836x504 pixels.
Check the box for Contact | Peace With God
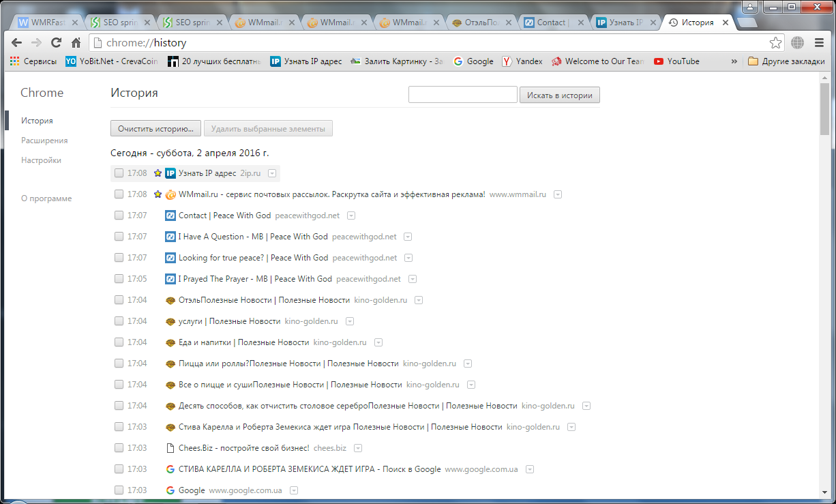point(119,216)
